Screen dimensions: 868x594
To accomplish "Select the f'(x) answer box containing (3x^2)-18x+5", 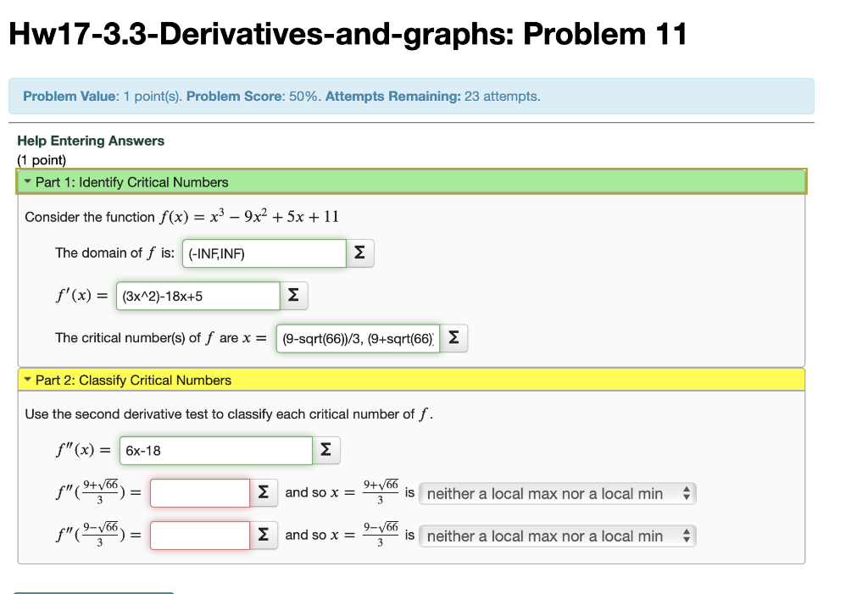I will click(x=197, y=295).
